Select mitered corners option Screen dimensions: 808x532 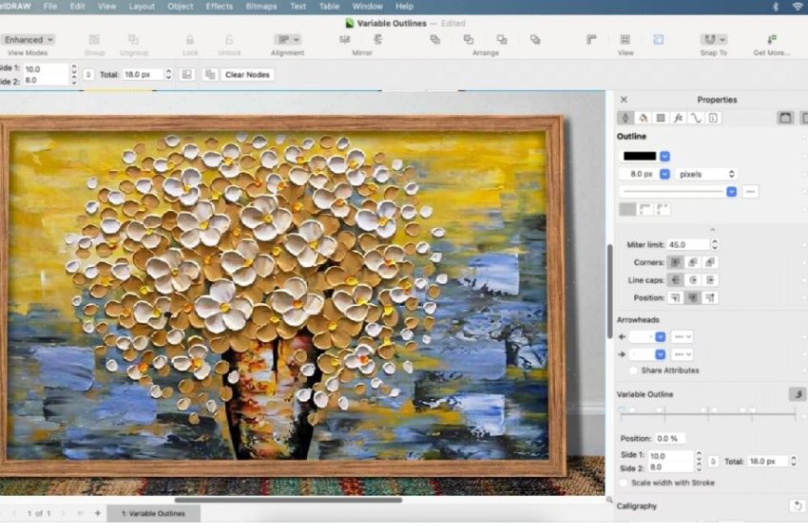(675, 262)
